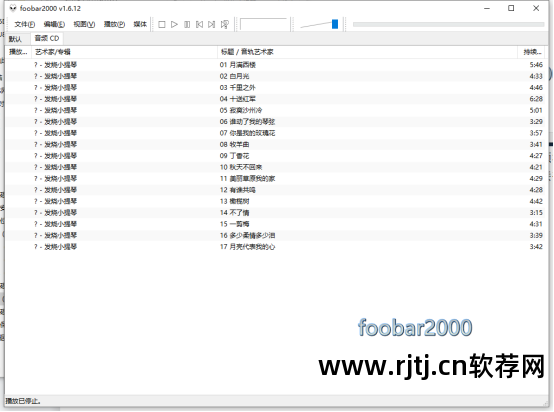The height and width of the screenshot is (412, 554).
Task: Select track 14 不了情
Action: (275, 212)
